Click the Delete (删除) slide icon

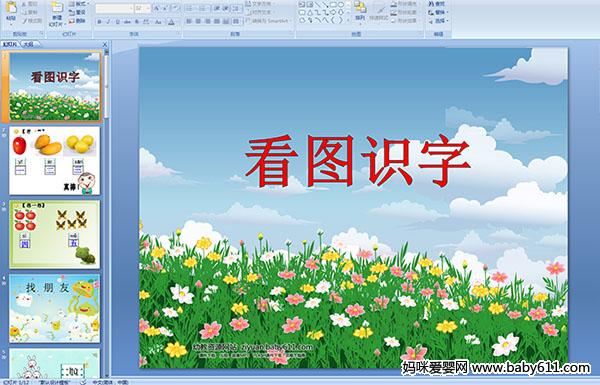click(x=72, y=21)
